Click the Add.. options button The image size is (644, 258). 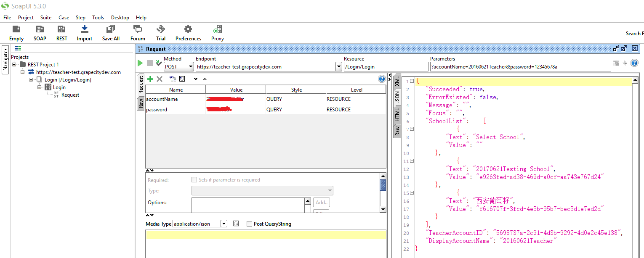tap(322, 203)
